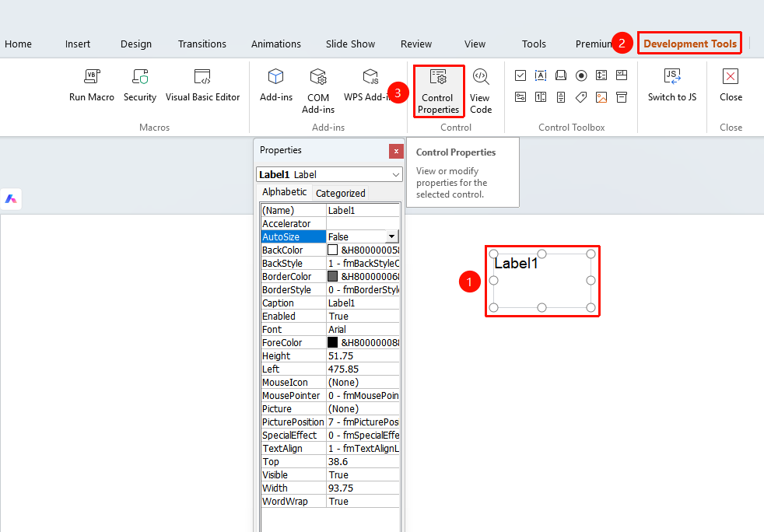Insert a Toggle Button control

coord(520,97)
